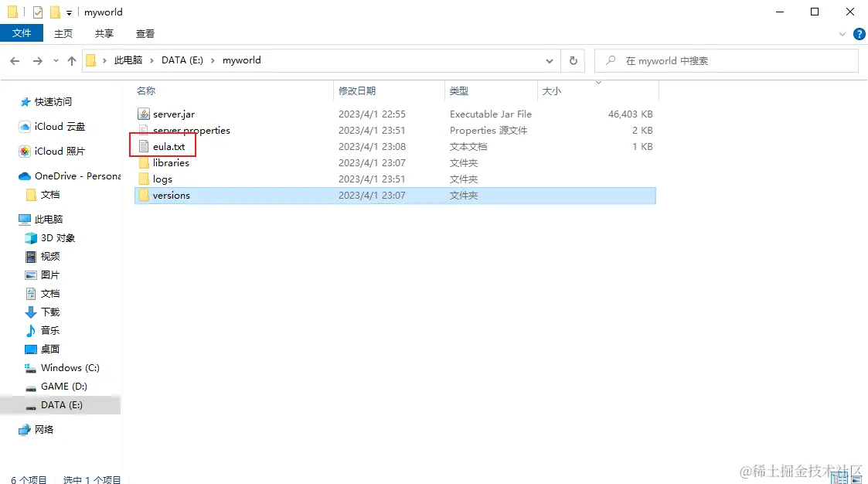Click Executable Jar File type cell

491,114
